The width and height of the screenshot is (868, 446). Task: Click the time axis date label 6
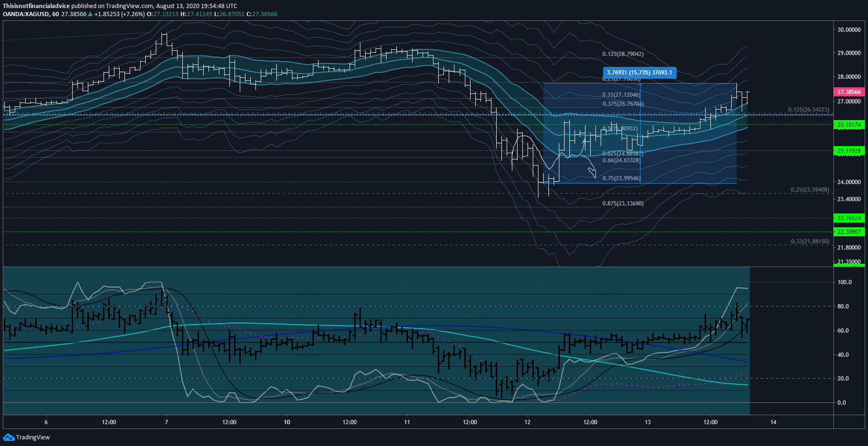tap(46, 422)
